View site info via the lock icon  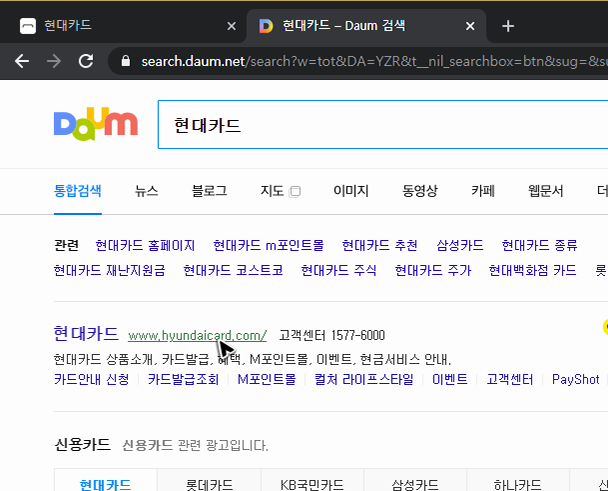tap(125, 61)
